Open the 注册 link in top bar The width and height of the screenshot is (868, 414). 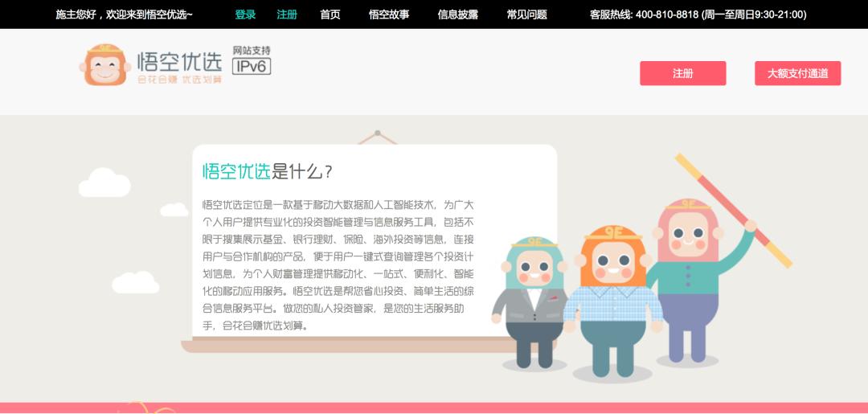click(287, 15)
